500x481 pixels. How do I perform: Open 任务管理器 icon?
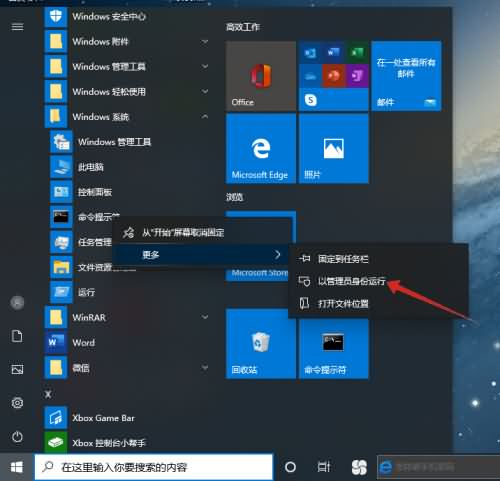coord(61,242)
